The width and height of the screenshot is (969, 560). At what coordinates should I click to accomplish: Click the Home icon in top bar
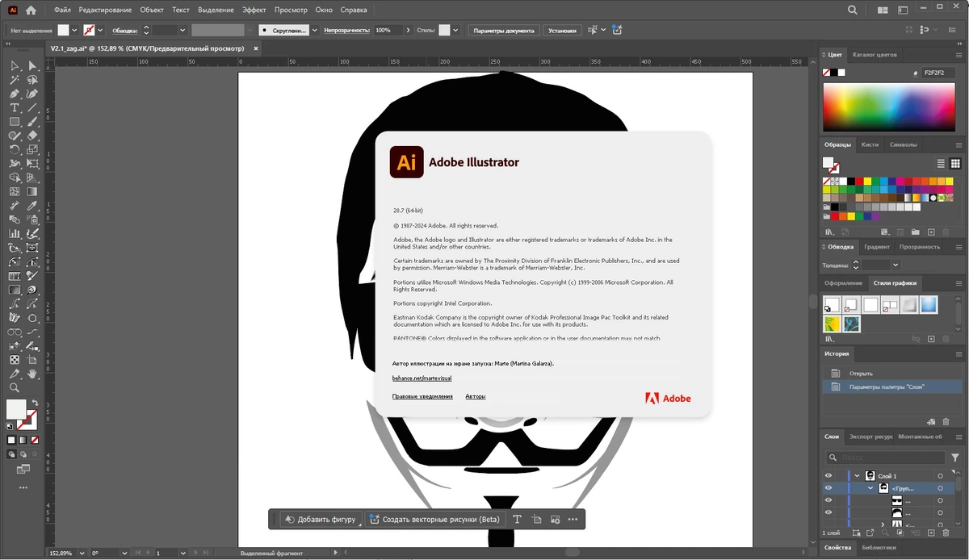pyautogui.click(x=31, y=10)
